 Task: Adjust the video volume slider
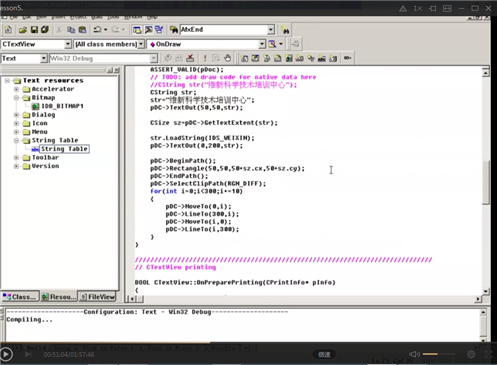coord(439,354)
